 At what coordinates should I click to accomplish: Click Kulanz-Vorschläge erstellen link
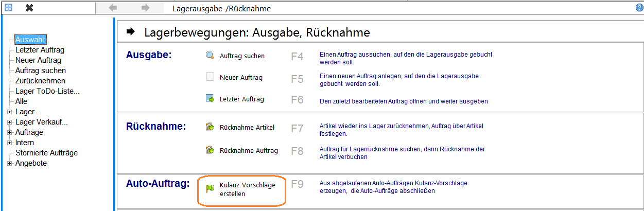(x=248, y=189)
